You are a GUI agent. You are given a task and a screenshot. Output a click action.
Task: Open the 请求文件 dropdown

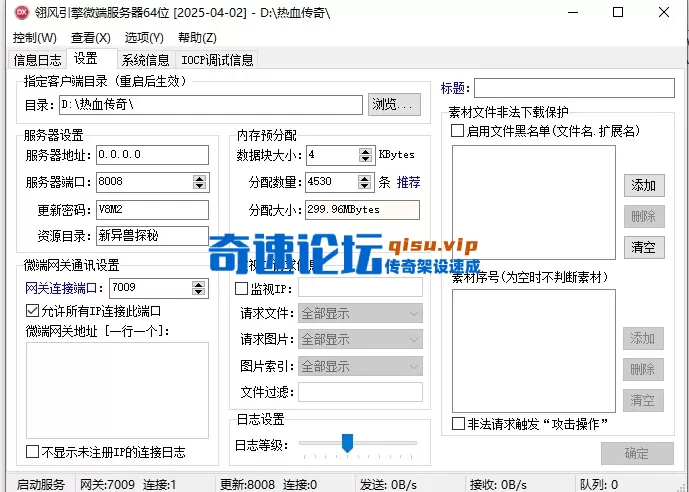[x=360, y=314]
